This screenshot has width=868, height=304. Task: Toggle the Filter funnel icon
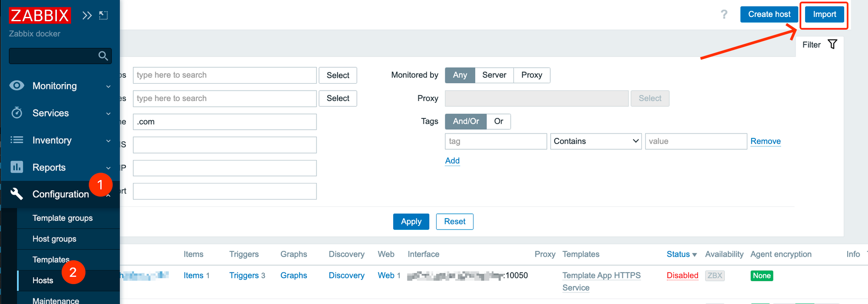(832, 44)
